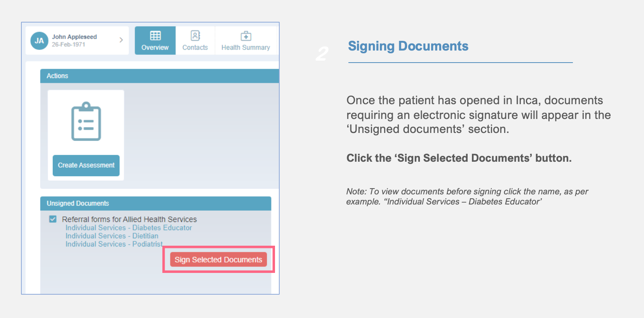Open Individual Services - Diabetes Educator document
644x318 pixels.
129,228
